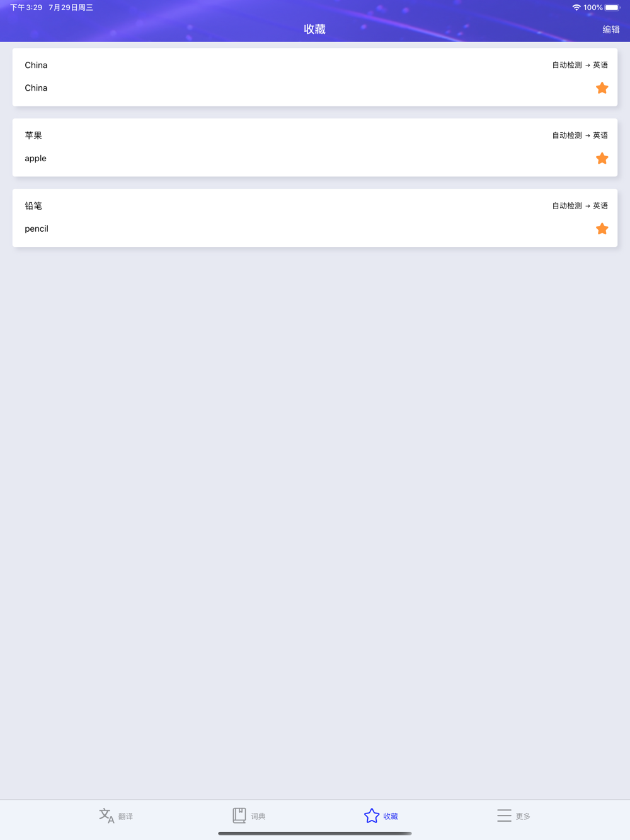Tap the Wi-Fi status icon
This screenshot has height=840, width=630.
click(576, 8)
